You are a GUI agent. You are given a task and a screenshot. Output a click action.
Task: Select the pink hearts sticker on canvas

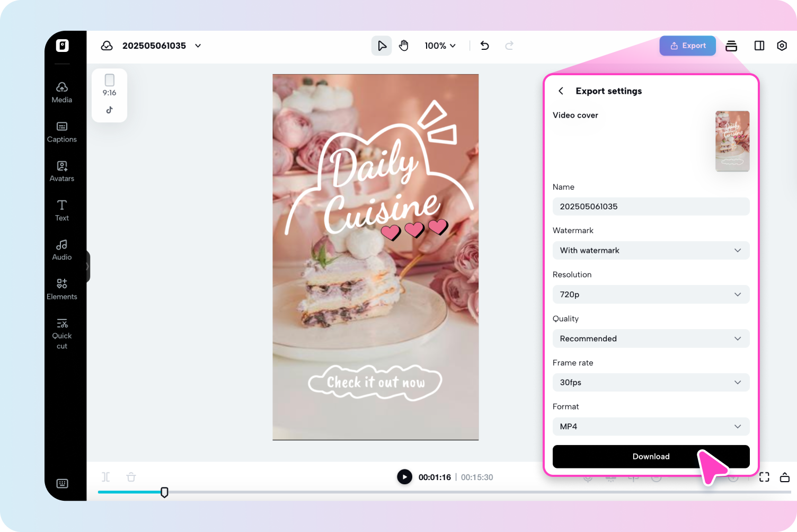pyautogui.click(x=415, y=229)
